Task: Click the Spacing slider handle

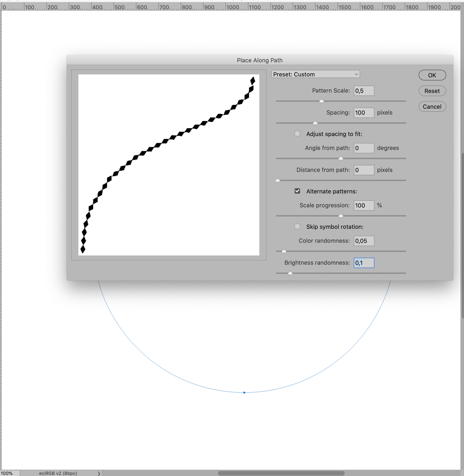Action: point(316,123)
